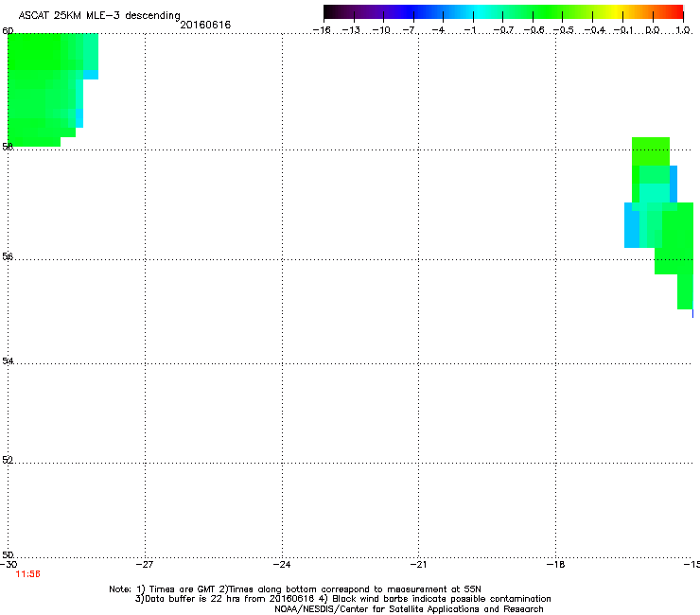Click the cyan section of the colorbar
This screenshot has width=700, height=615.
coord(480,11)
